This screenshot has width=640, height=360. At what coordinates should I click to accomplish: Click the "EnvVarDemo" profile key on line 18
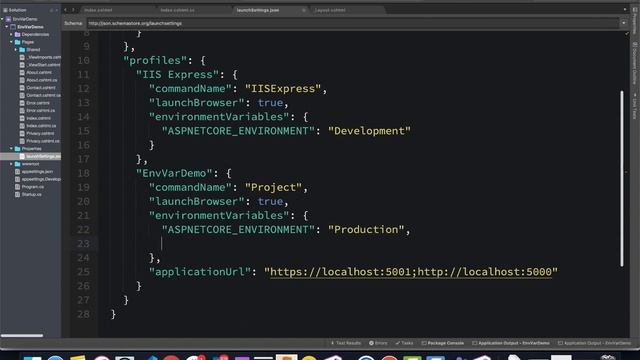click(x=174, y=173)
